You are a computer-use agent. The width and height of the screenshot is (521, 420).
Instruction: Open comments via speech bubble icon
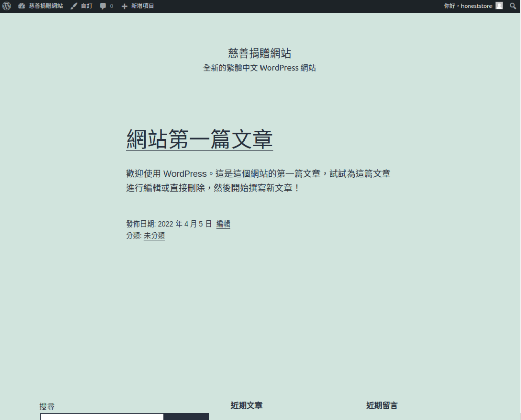click(103, 6)
